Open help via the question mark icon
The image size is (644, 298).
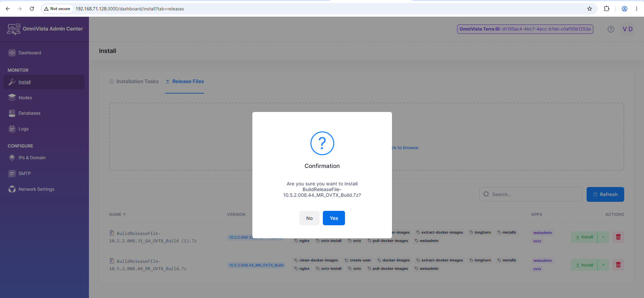pos(611,29)
